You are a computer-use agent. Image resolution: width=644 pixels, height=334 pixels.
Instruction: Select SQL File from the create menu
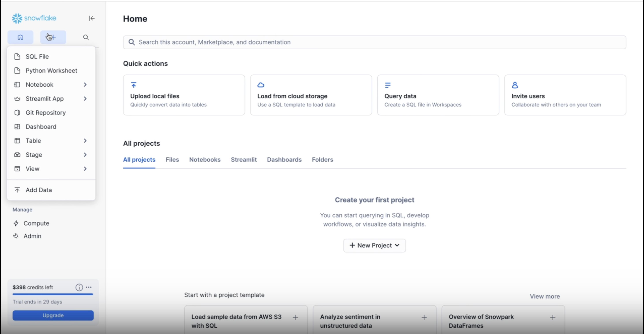(x=37, y=57)
